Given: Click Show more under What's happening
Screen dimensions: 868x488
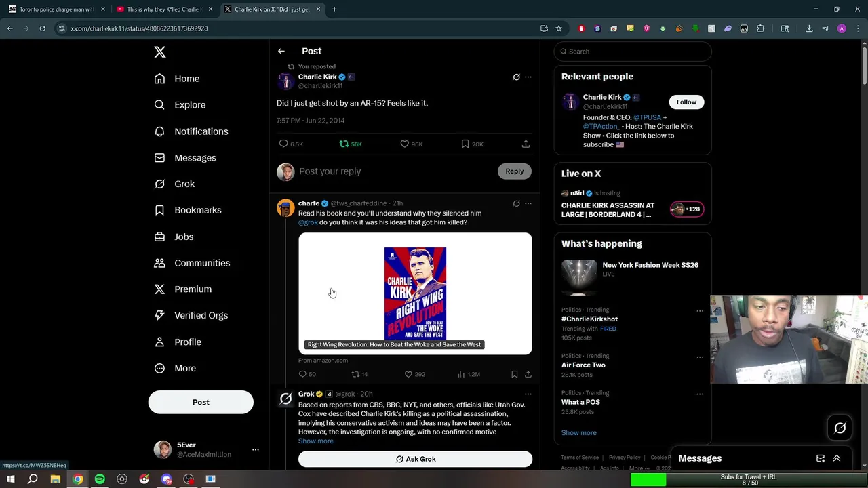Looking at the screenshot, I should (x=579, y=432).
